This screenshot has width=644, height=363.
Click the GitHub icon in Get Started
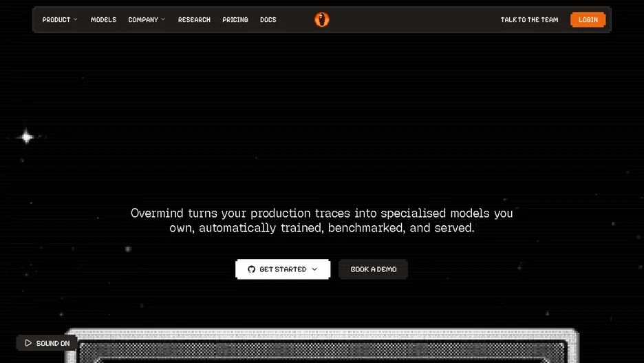pos(251,269)
